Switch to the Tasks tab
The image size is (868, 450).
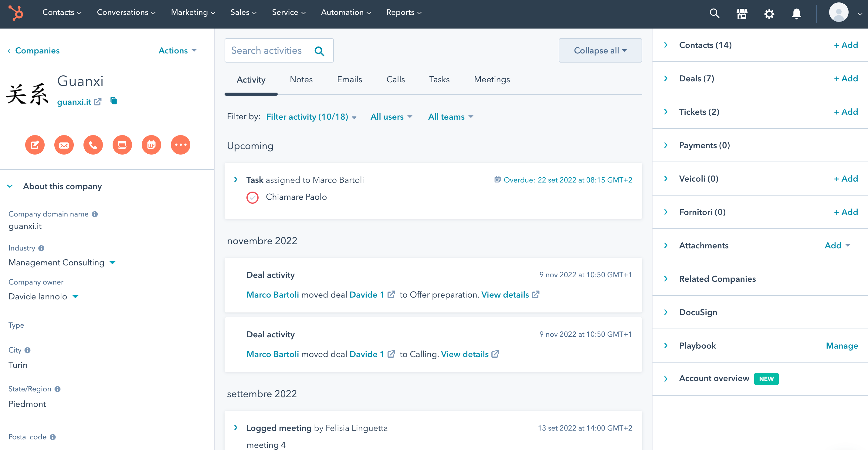point(439,80)
